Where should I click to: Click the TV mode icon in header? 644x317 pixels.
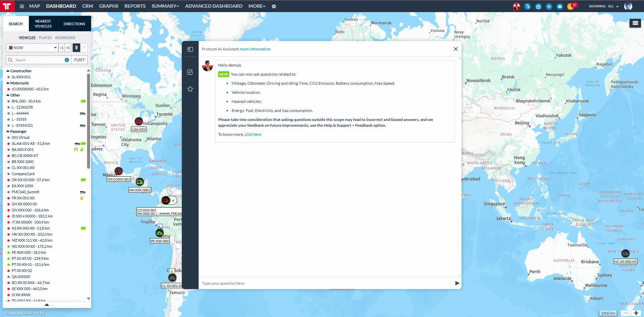pyautogui.click(x=538, y=6)
